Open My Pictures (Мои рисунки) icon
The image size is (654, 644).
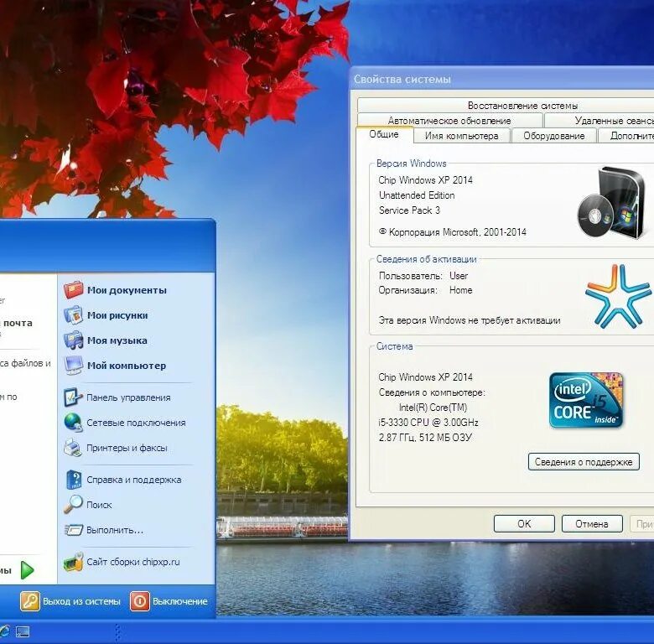tap(74, 315)
